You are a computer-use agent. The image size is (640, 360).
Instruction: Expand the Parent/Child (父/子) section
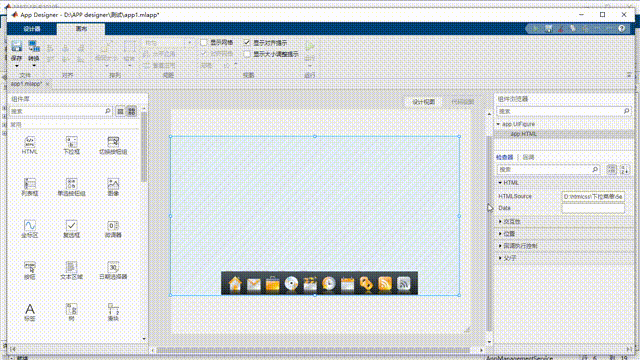(500, 258)
